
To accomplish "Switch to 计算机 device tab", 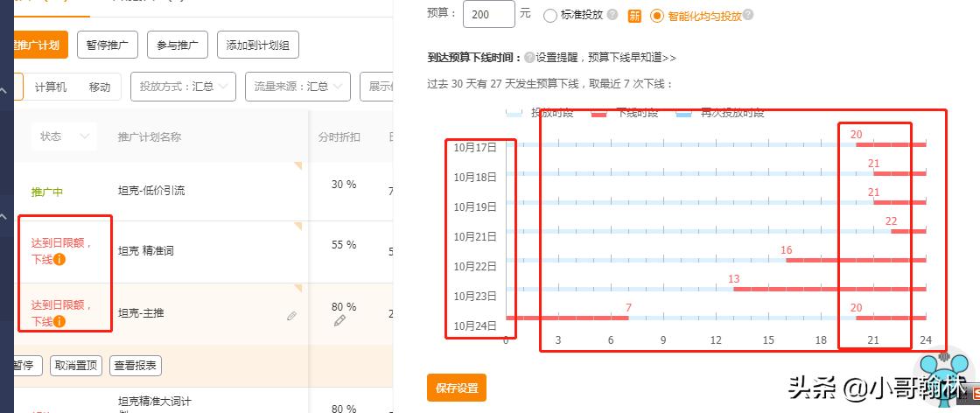I will coord(51,87).
